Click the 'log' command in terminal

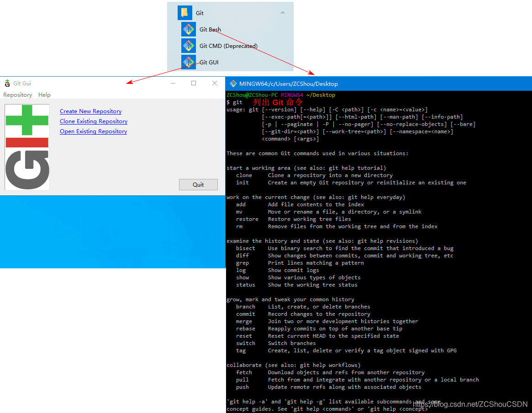point(241,270)
